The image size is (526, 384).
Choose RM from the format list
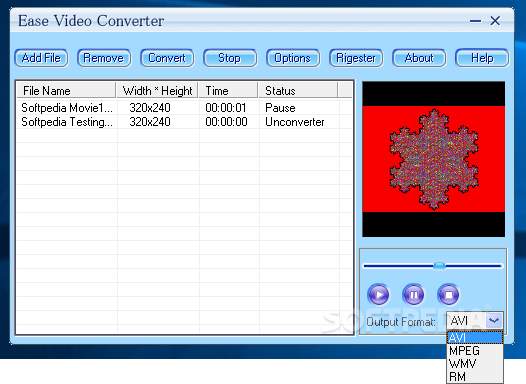[x=475, y=376]
